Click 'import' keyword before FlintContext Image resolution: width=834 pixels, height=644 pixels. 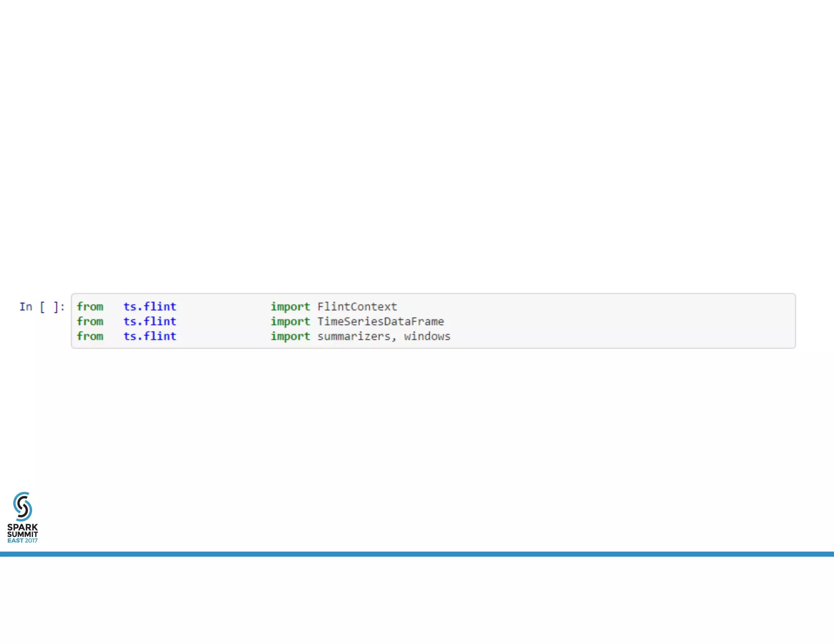point(290,307)
